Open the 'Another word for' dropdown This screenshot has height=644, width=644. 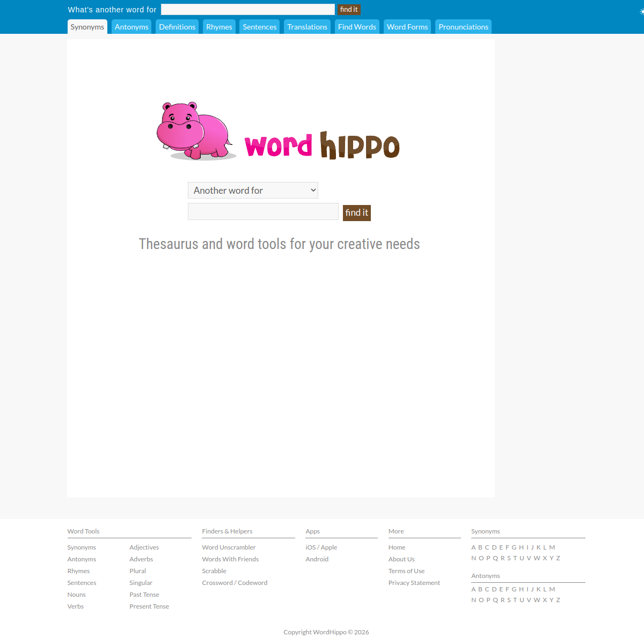pyautogui.click(x=252, y=190)
